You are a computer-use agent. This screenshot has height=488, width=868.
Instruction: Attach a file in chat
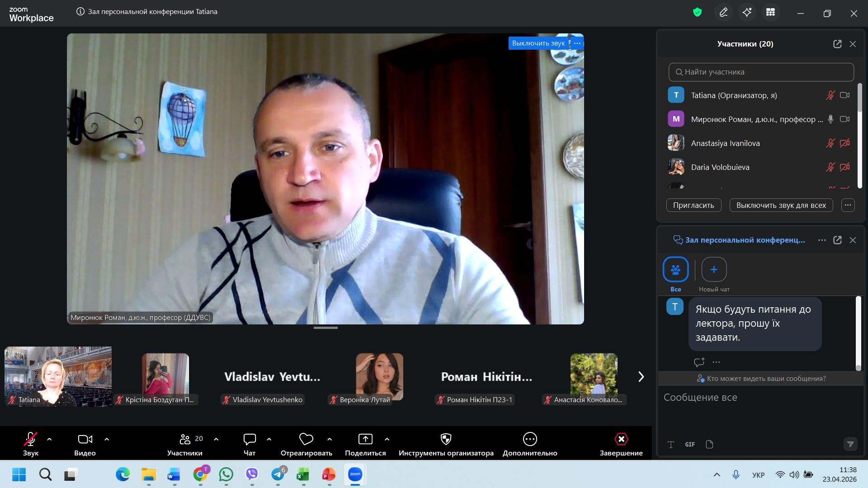(x=709, y=445)
